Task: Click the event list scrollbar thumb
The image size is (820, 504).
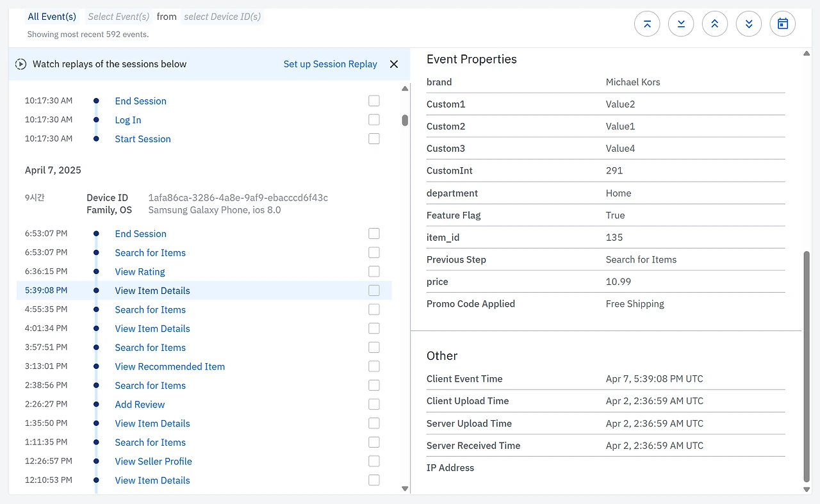Action: pyautogui.click(x=405, y=120)
